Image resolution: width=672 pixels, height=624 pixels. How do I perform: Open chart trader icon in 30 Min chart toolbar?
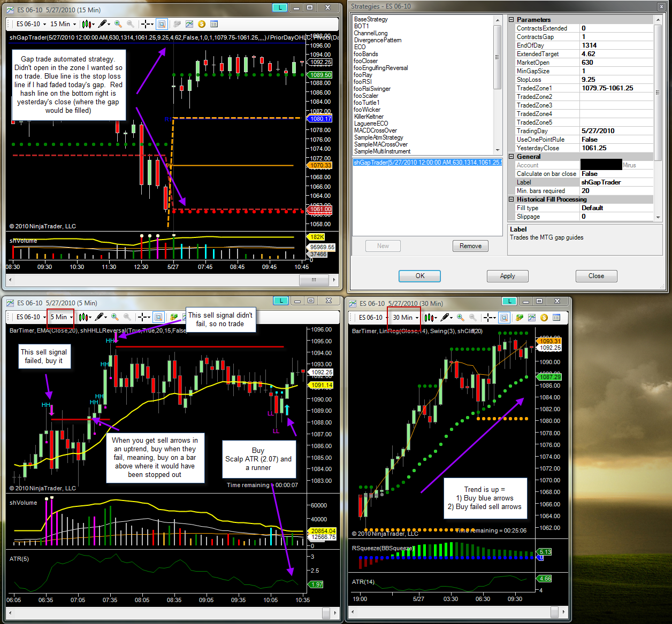point(520,318)
